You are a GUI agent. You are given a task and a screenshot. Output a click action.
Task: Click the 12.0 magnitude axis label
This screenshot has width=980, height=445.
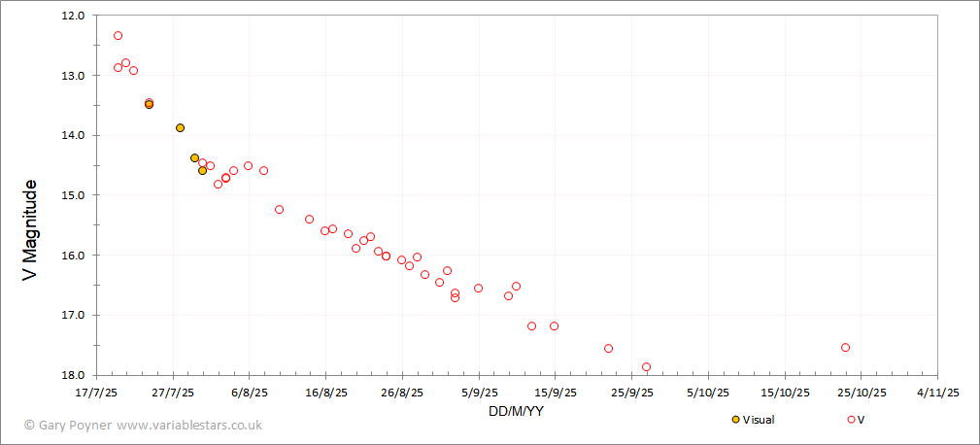(75, 15)
